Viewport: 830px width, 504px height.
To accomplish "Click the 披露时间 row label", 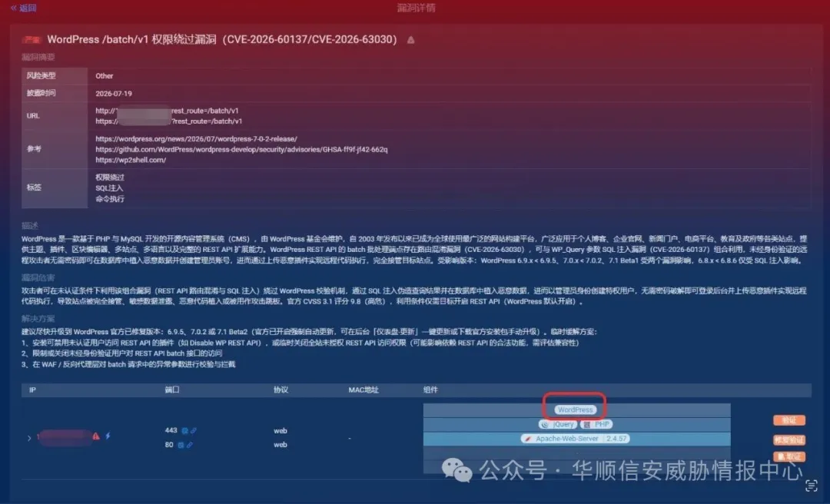I will tap(41, 93).
